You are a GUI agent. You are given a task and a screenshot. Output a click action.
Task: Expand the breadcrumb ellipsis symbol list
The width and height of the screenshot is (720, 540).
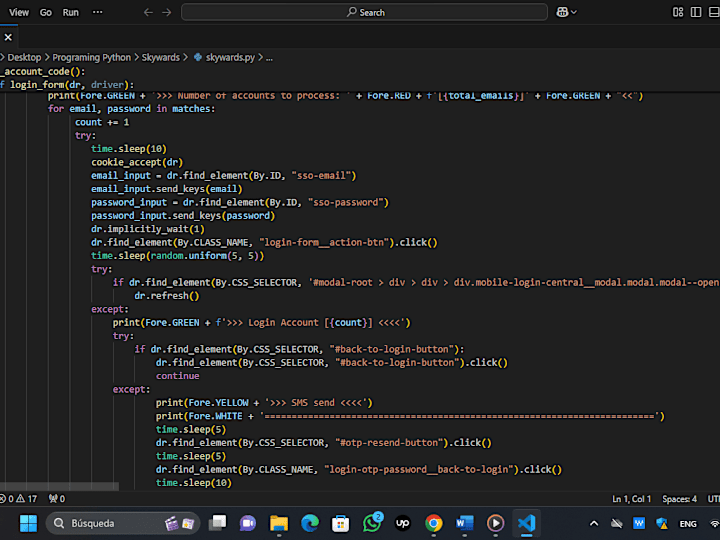pyautogui.click(x=269, y=58)
